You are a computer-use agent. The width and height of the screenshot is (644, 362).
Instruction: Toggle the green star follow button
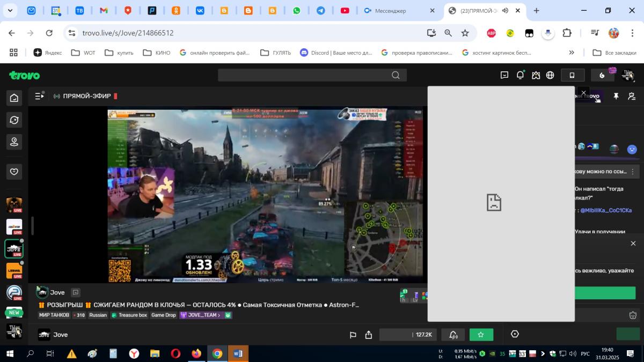pos(481,335)
